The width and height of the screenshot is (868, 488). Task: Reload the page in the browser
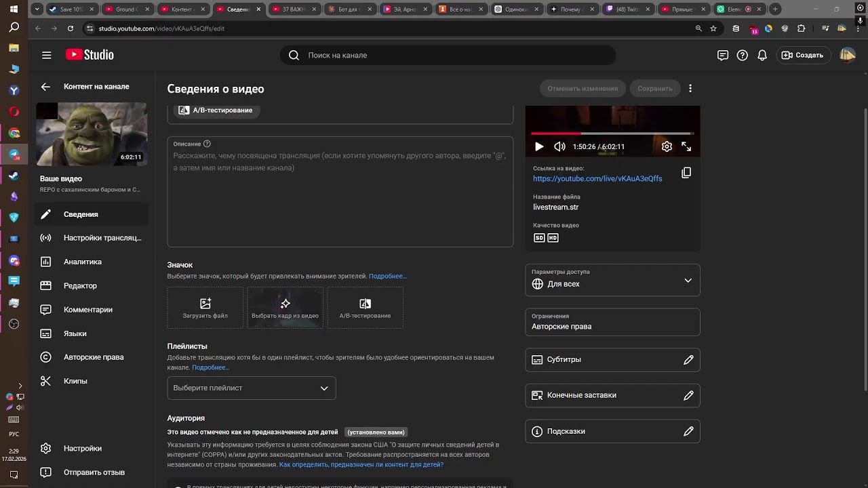click(x=71, y=28)
